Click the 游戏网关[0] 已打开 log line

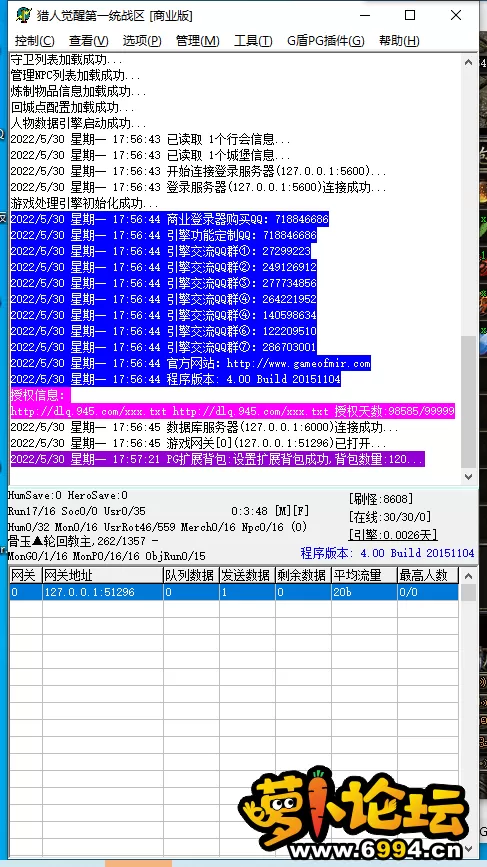(x=198, y=443)
